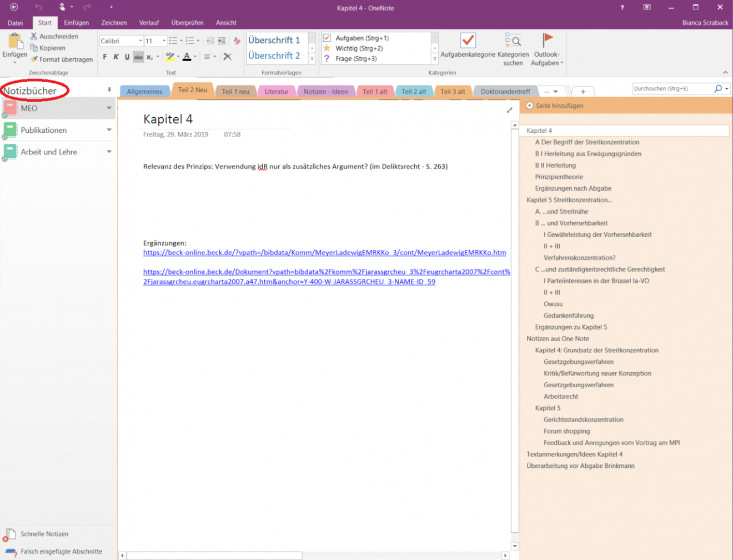Open the Einfügen ribbon tab
This screenshot has width=733, height=560.
[76, 23]
